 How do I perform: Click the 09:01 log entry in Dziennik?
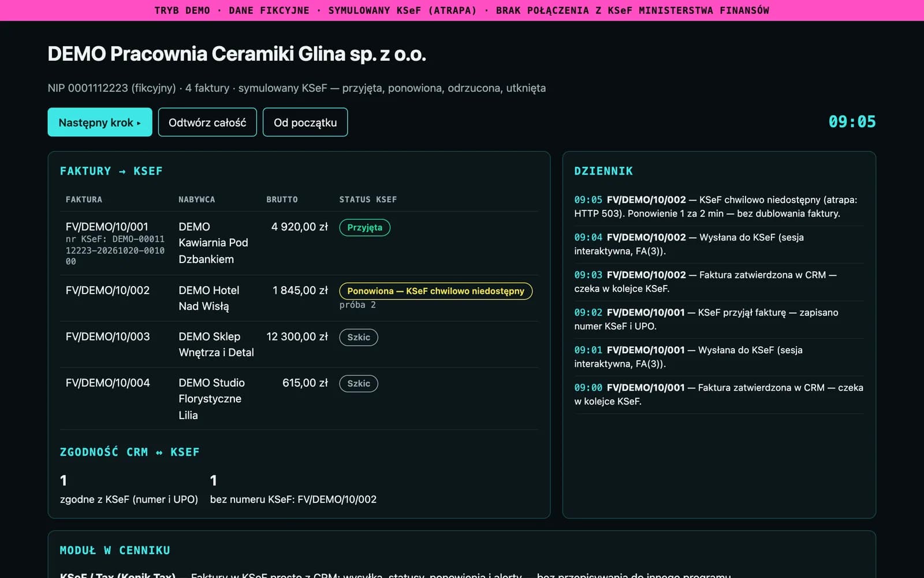(718, 357)
